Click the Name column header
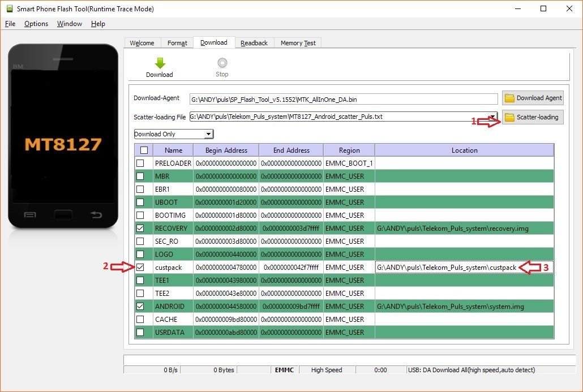 pyautogui.click(x=173, y=150)
